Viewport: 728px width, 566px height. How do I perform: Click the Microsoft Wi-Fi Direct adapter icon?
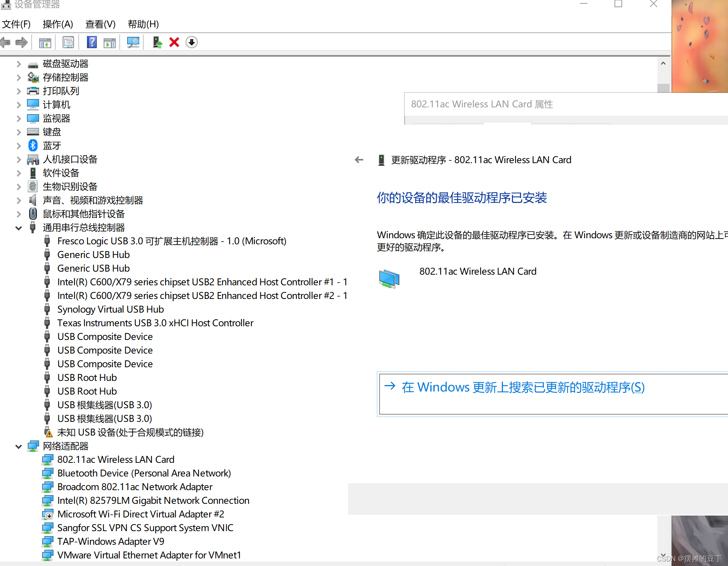click(47, 514)
